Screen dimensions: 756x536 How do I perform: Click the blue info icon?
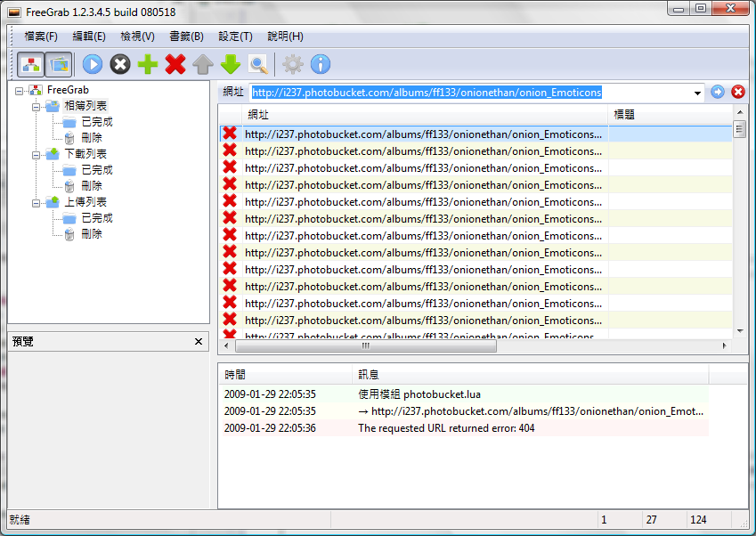(320, 64)
